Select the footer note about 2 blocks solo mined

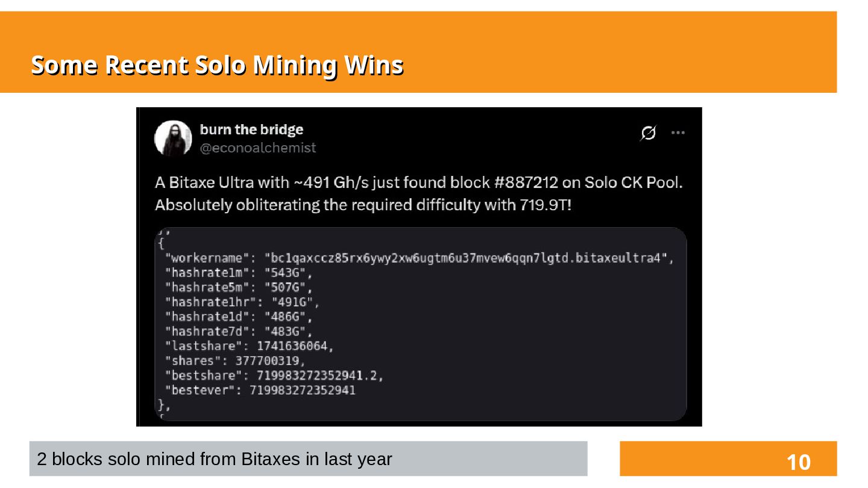pos(215,459)
